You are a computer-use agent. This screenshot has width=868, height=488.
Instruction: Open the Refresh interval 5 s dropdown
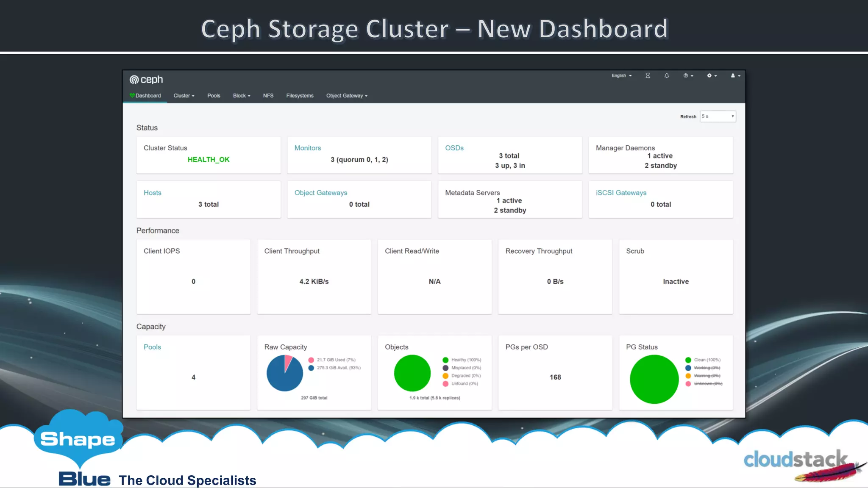(718, 116)
